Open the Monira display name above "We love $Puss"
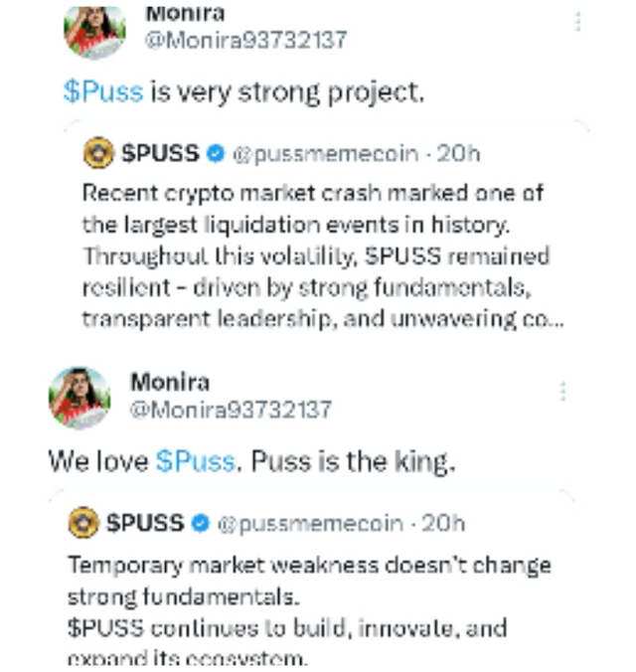The width and height of the screenshot is (636, 672). click(x=170, y=383)
